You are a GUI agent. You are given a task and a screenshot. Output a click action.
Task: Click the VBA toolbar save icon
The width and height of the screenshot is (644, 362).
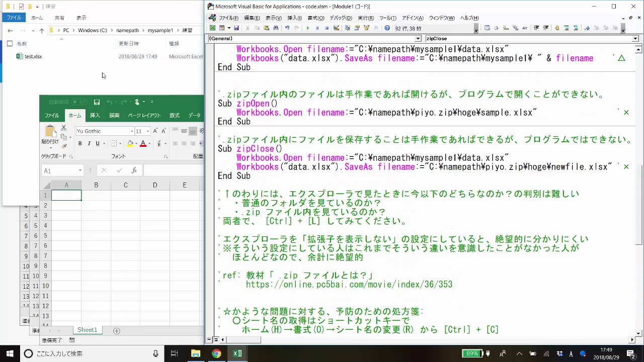236,28
